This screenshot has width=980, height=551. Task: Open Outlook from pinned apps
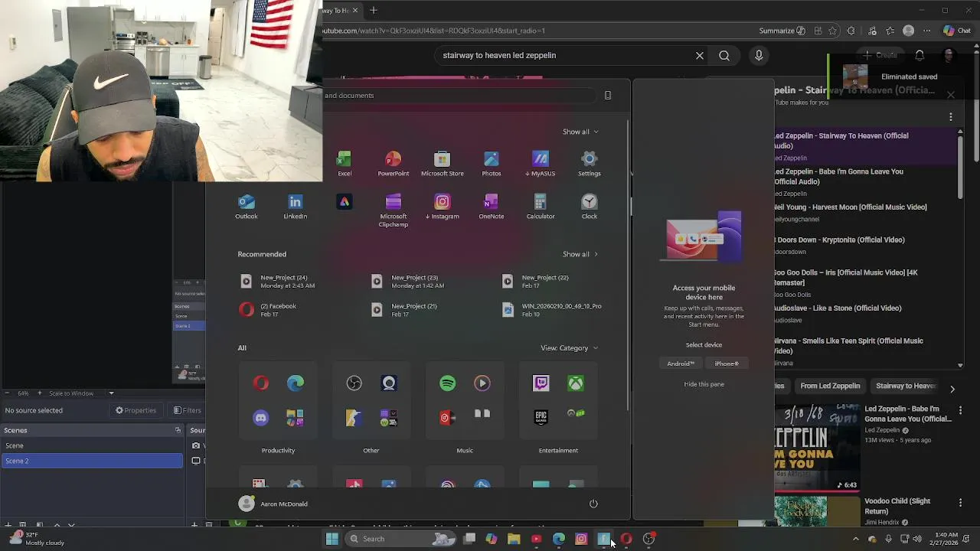[x=246, y=206]
